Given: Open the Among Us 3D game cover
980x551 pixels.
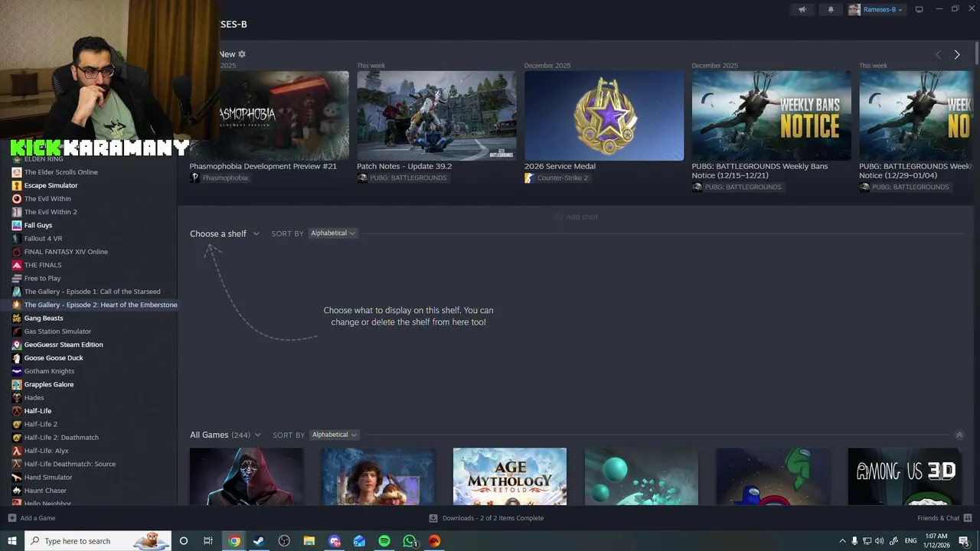Looking at the screenshot, I should coord(905,476).
